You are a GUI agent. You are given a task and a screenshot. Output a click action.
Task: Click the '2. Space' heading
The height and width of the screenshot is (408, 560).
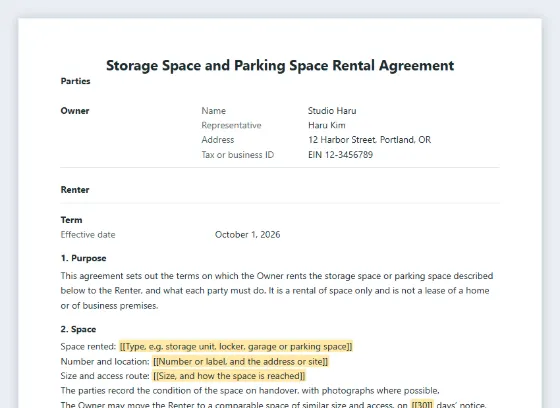tap(78, 329)
